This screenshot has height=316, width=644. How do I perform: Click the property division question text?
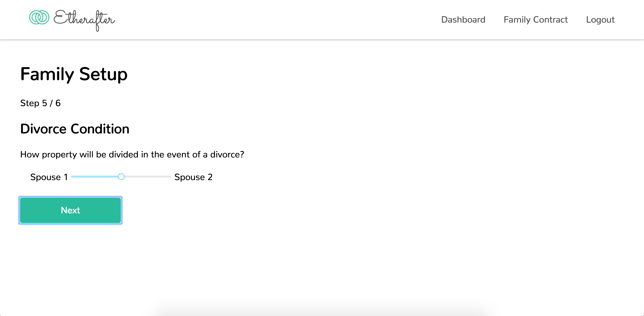tap(132, 154)
